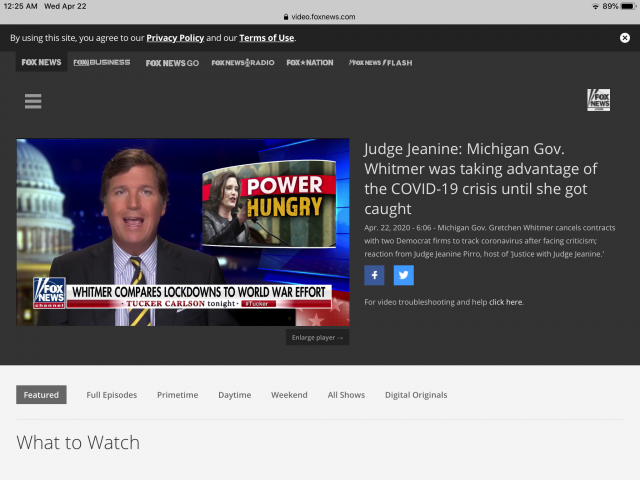Open Fox News Flash
640x480 pixels.
click(x=380, y=62)
